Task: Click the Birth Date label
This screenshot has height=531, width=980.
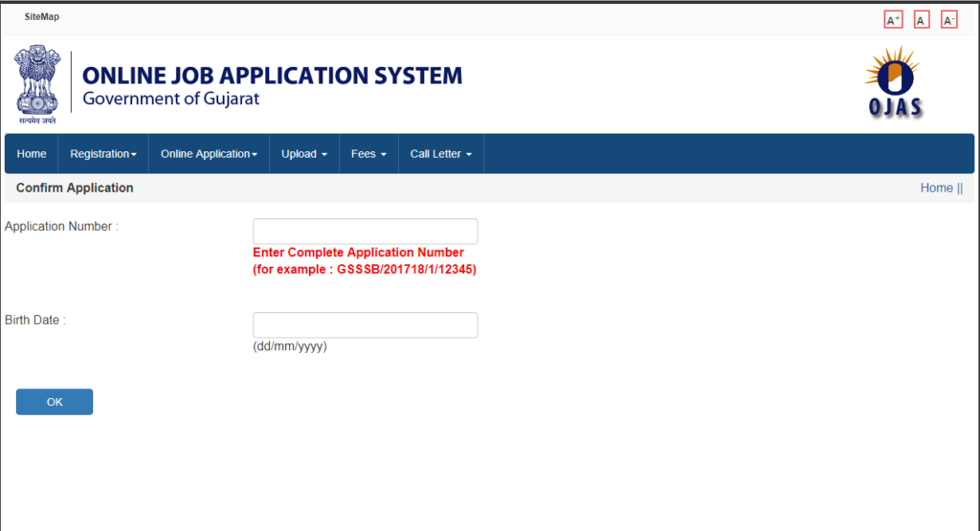Action: point(35,320)
